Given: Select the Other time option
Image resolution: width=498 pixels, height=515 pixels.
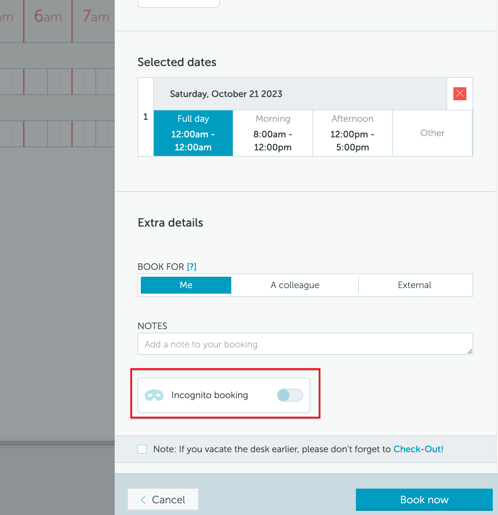Looking at the screenshot, I should coord(432,133).
